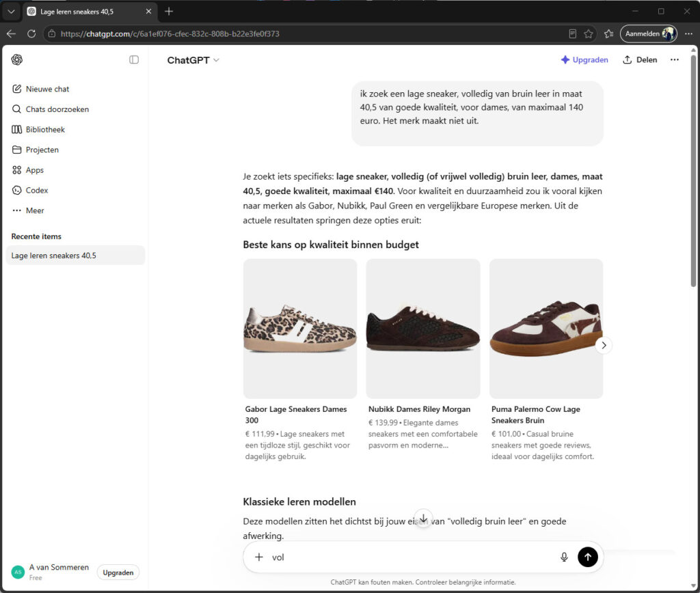Jump to the bottom with the down-arrow button

pyautogui.click(x=423, y=518)
